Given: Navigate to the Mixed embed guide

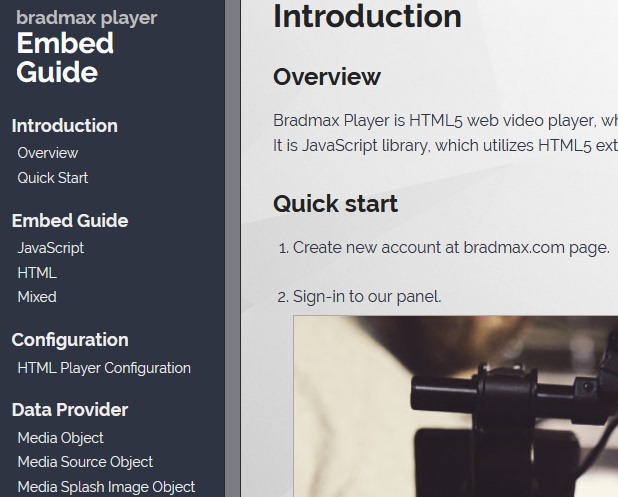Looking at the screenshot, I should coord(37,297).
